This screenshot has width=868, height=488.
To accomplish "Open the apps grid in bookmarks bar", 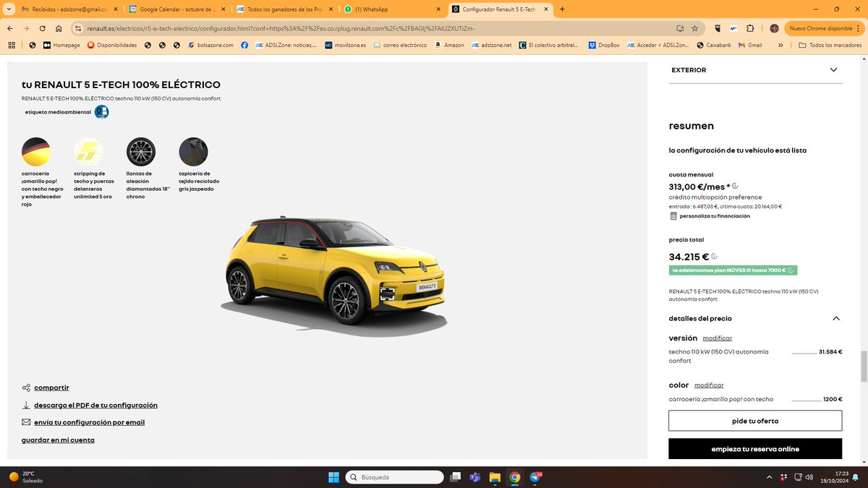I will (x=11, y=45).
